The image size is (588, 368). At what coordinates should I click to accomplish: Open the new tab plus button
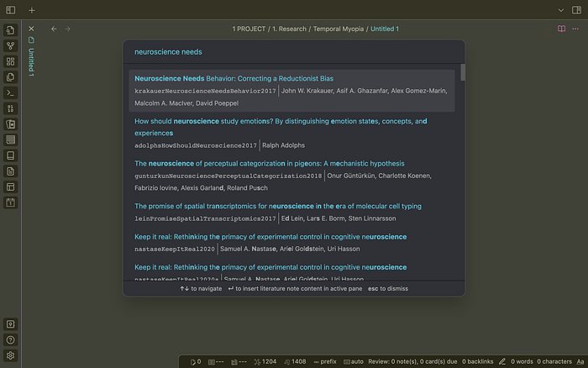coord(31,10)
